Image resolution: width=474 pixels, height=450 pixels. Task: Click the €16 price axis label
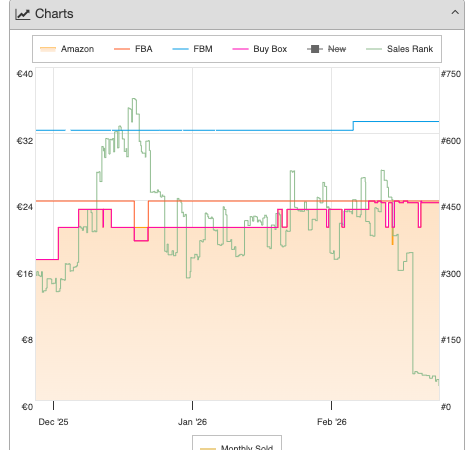[x=25, y=274]
